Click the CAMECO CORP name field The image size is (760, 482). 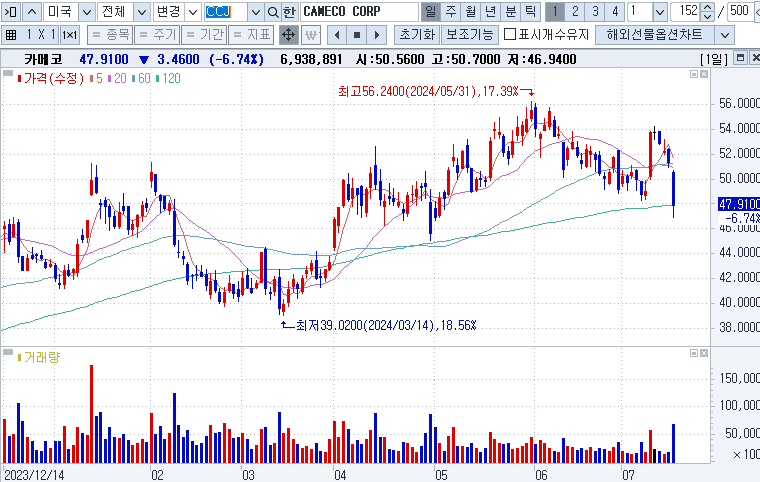tap(359, 12)
